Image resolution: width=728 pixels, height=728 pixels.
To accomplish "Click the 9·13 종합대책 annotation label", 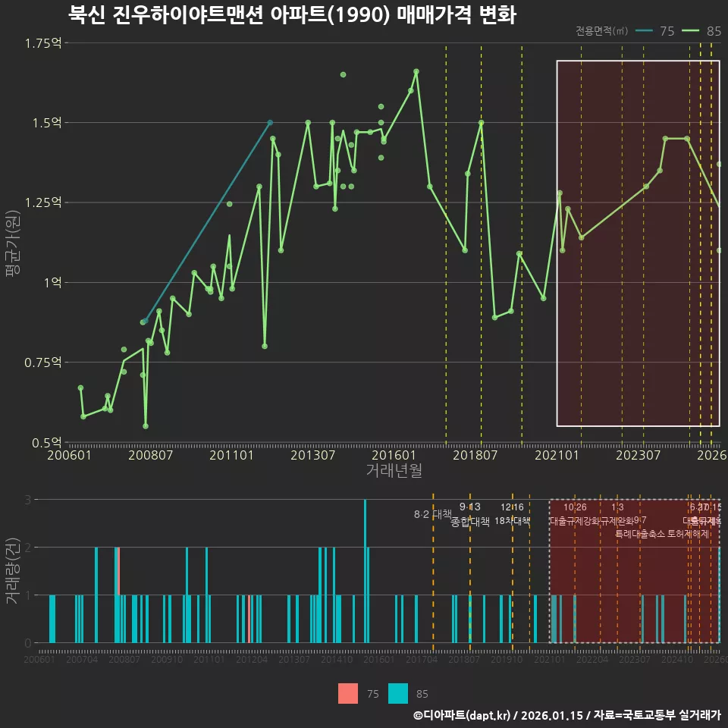I will pos(470,514).
